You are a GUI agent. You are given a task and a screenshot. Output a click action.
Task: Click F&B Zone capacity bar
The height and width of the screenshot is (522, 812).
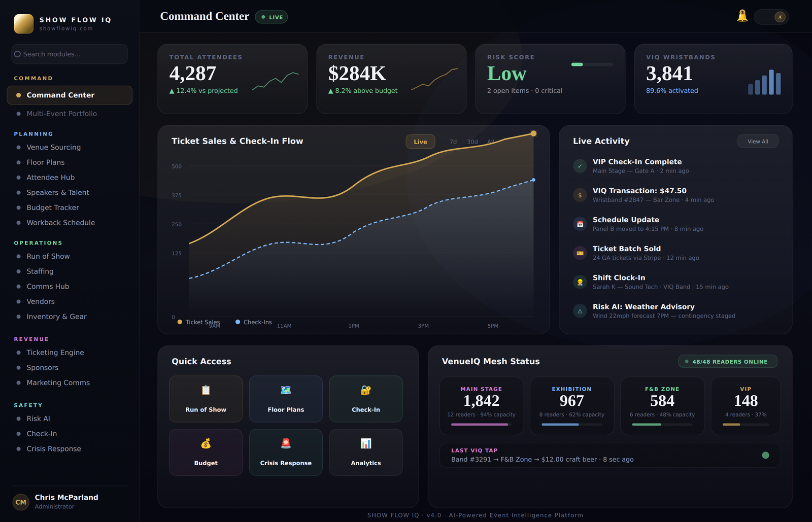[x=662, y=424]
